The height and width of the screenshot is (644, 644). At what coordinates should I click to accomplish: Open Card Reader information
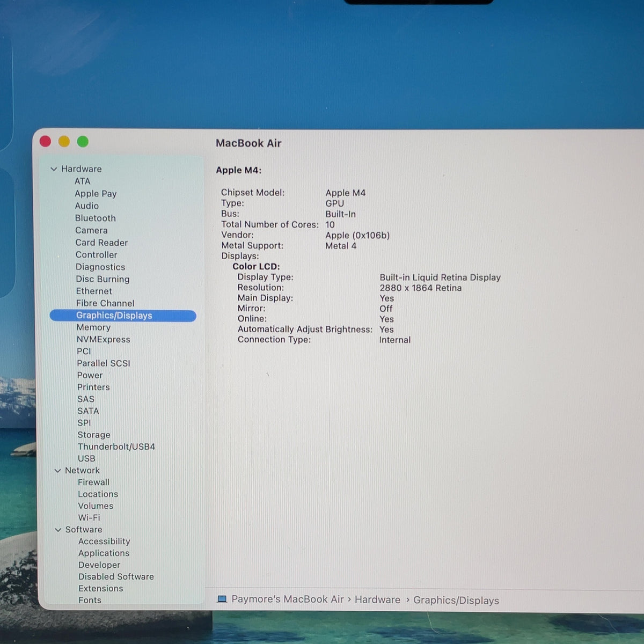(101, 243)
